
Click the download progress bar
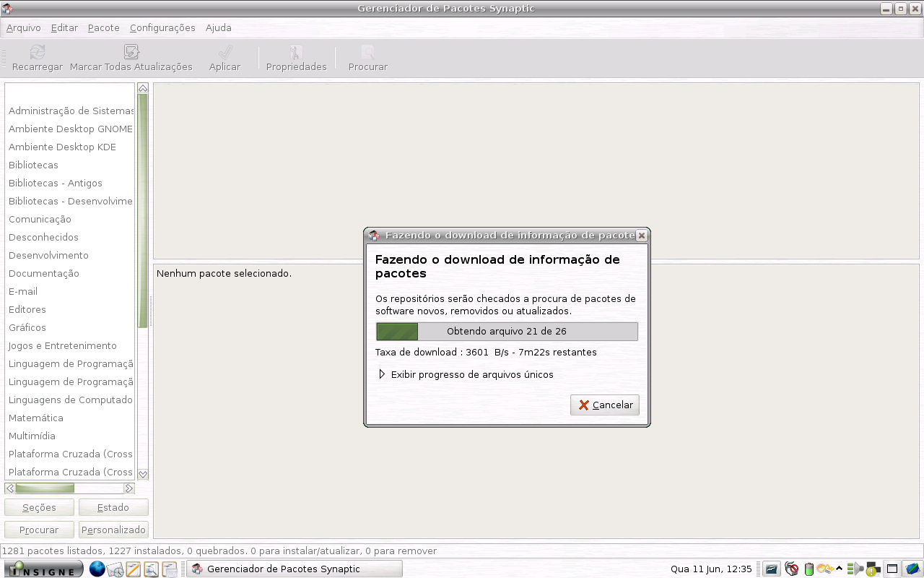click(x=507, y=332)
